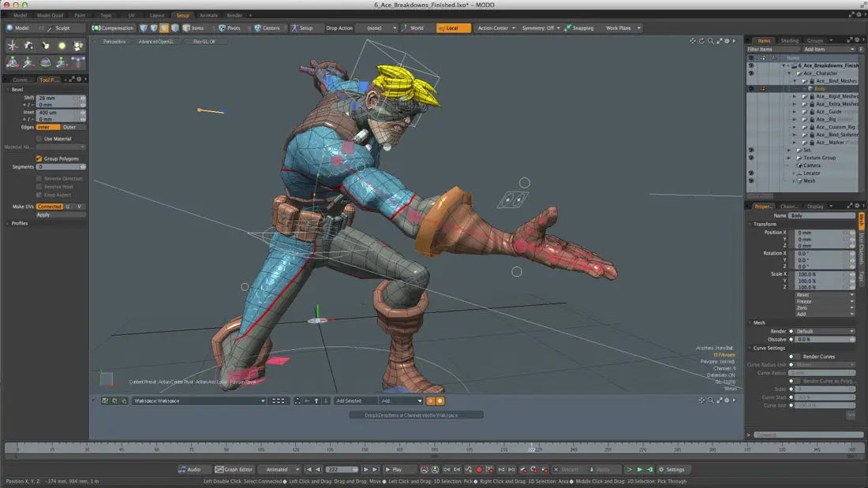Click the Add Selected button
The image size is (868, 488).
coord(355,400)
